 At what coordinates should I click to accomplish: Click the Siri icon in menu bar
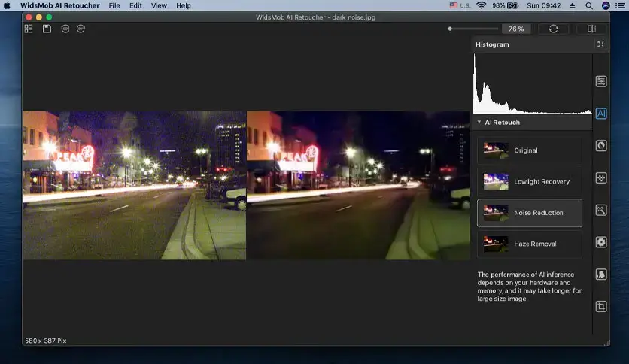[x=606, y=5]
